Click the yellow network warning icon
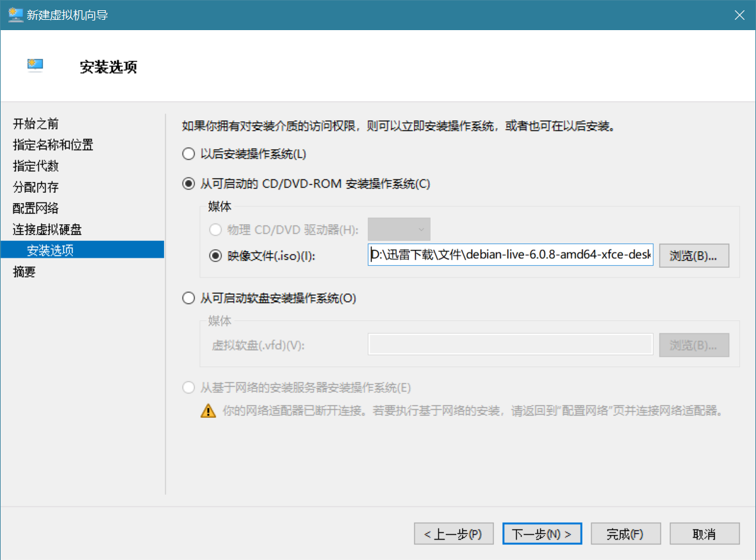 click(208, 411)
